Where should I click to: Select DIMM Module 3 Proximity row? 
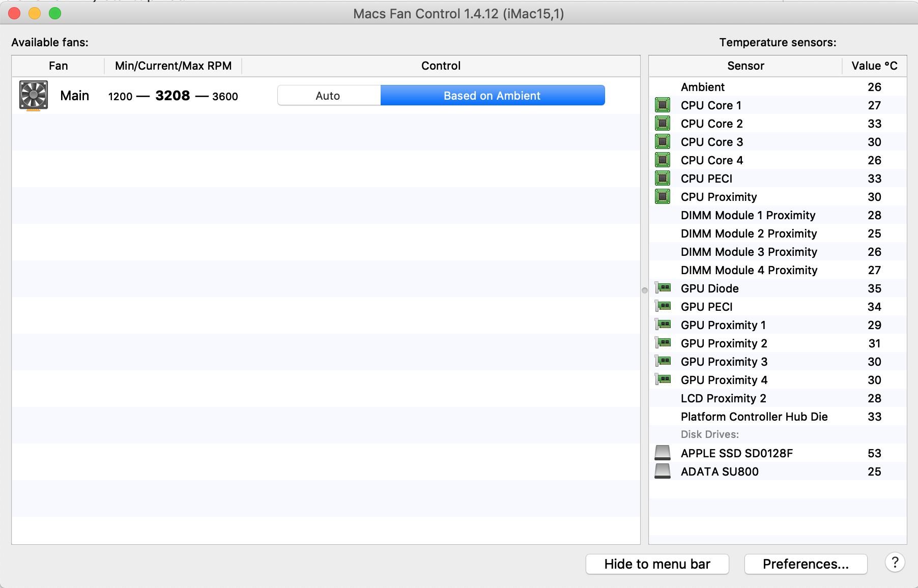(x=778, y=252)
